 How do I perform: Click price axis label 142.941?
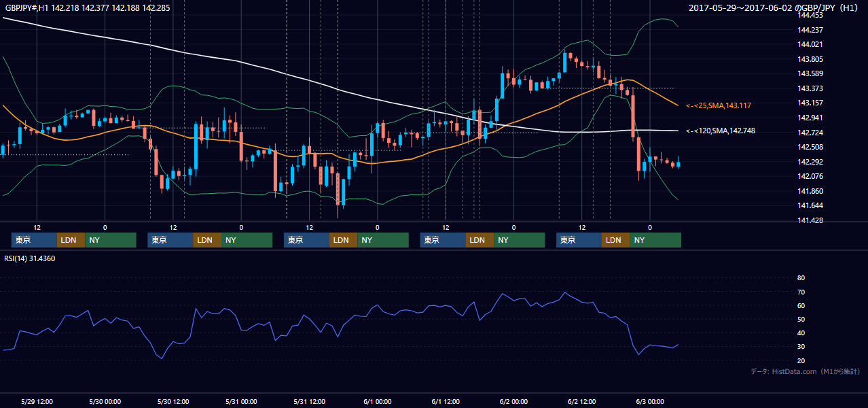pyautogui.click(x=810, y=118)
